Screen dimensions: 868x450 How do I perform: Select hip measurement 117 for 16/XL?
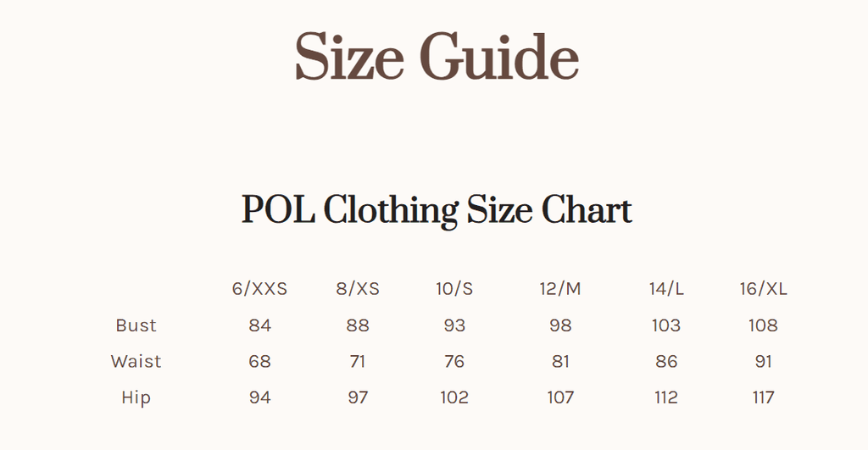[x=764, y=397]
